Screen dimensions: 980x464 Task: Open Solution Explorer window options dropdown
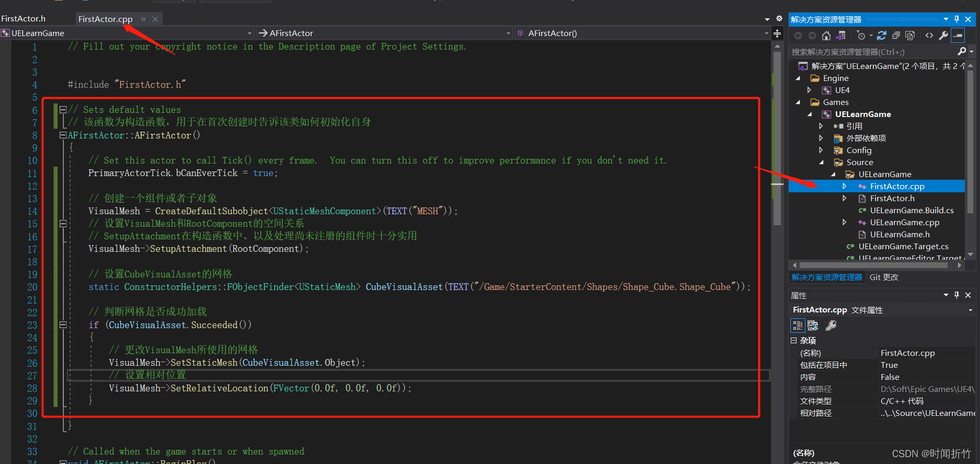click(946, 19)
